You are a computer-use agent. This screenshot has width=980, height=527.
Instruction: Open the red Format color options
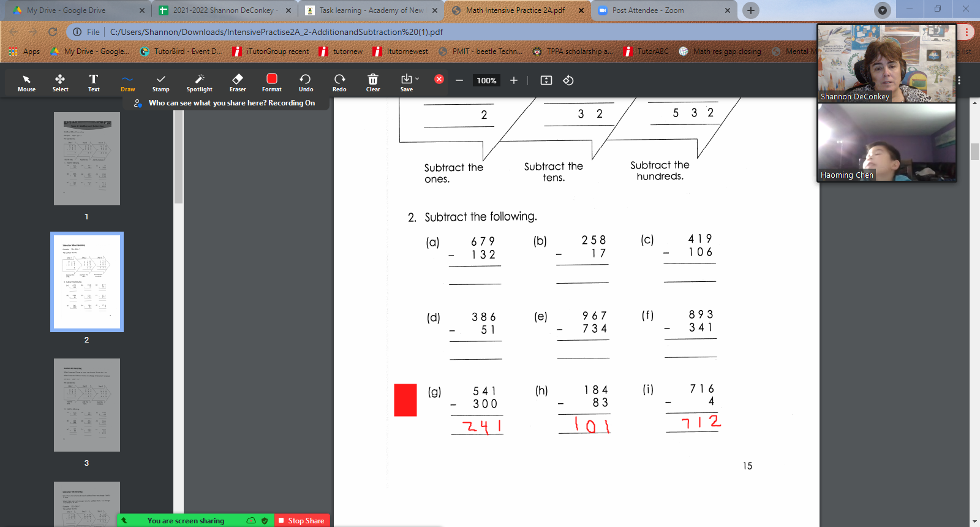272,83
